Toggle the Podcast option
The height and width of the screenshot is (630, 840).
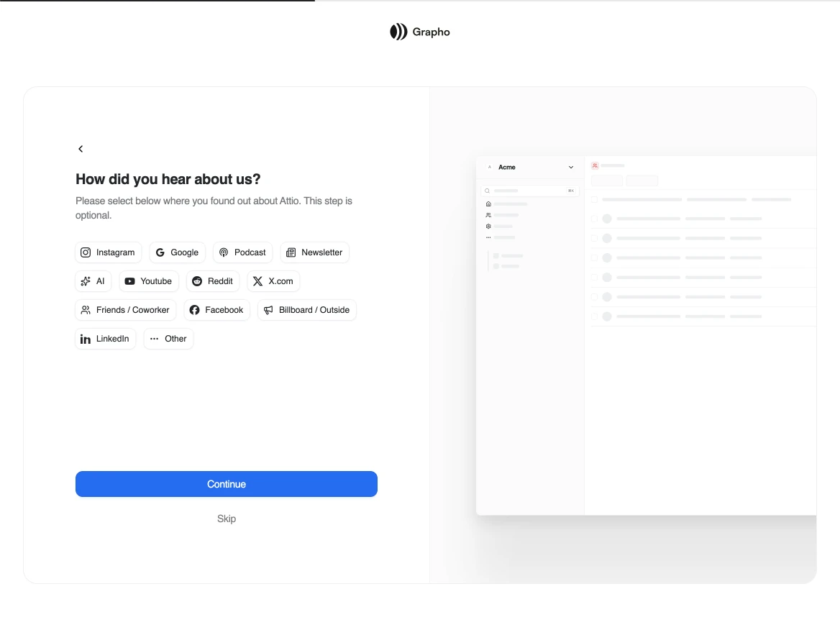242,252
